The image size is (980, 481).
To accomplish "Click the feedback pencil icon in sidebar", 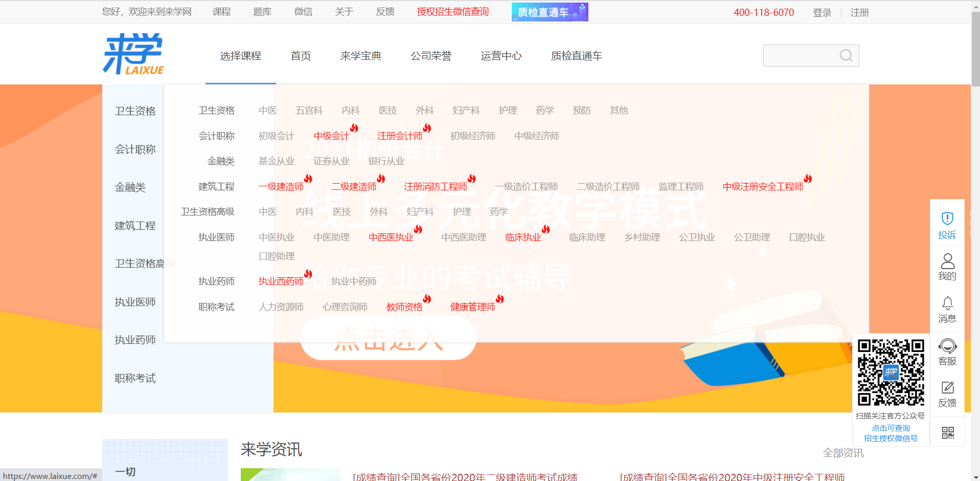I will (x=947, y=388).
